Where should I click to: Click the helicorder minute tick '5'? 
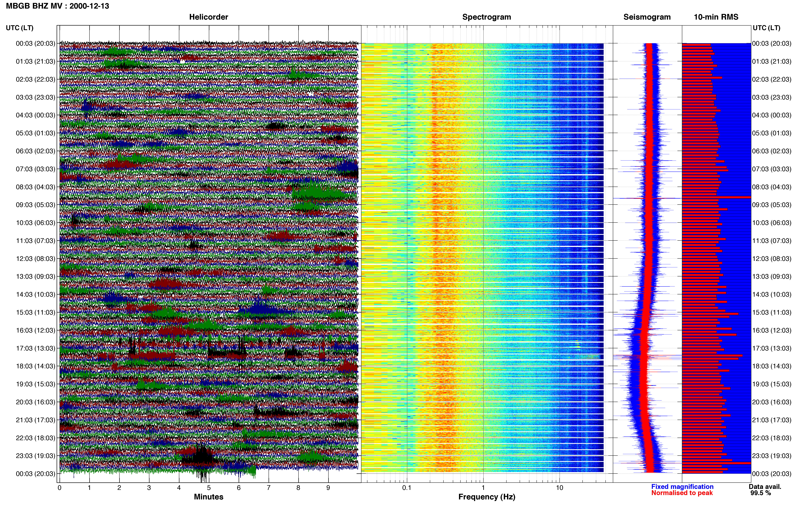pos(209,488)
